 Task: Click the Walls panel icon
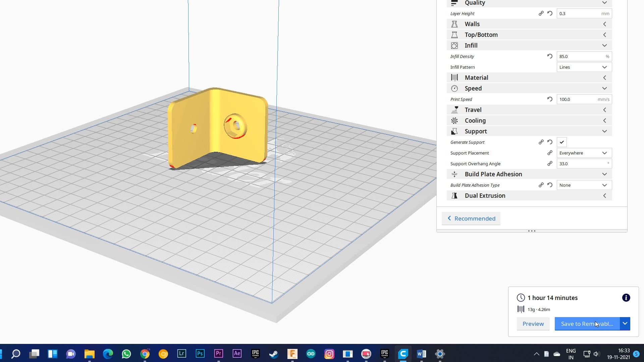(455, 23)
